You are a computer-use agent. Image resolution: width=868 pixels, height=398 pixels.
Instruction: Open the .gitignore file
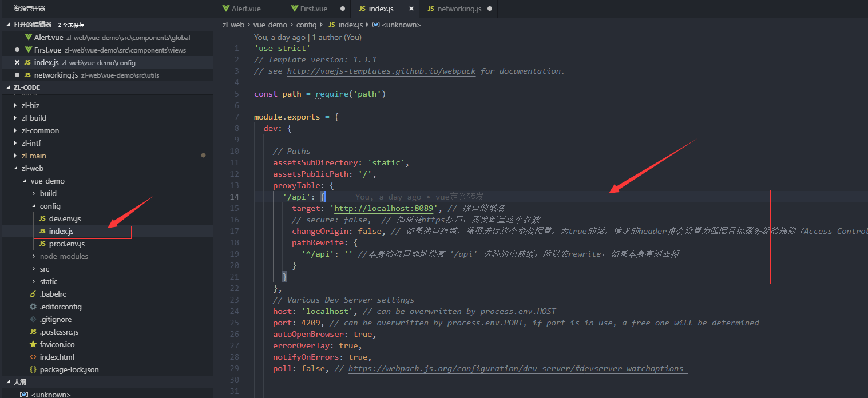(56, 319)
